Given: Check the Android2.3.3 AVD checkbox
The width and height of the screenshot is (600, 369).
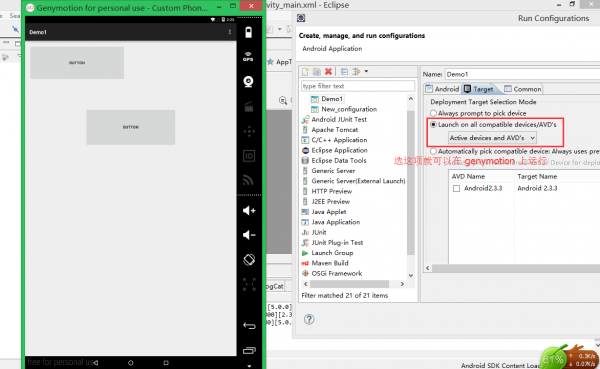Looking at the screenshot, I should 456,188.
